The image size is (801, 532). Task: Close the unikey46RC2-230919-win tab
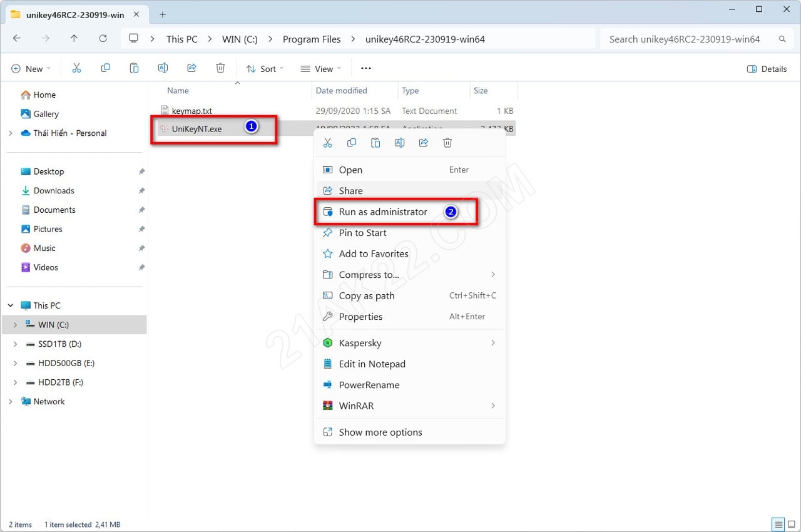(136, 14)
